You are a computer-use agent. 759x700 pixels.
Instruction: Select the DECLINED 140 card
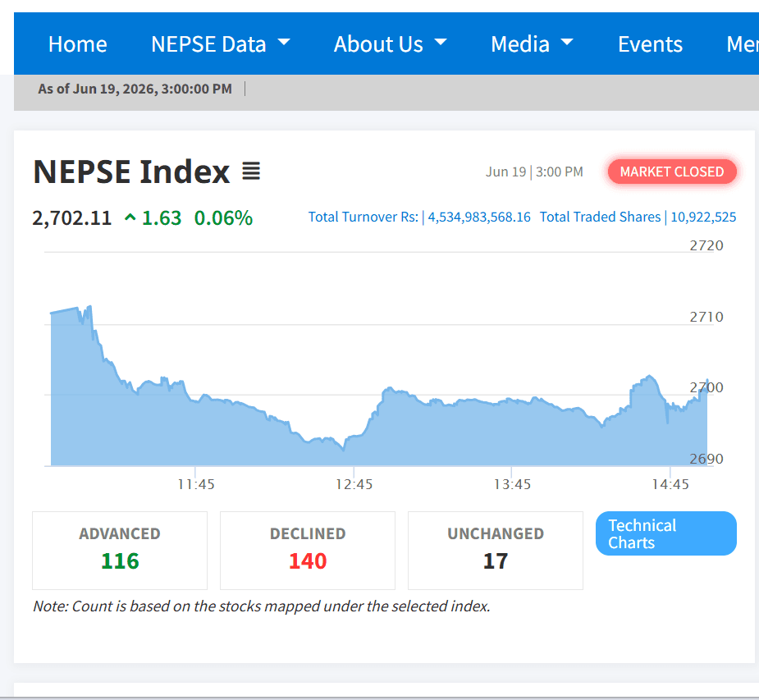pos(308,551)
